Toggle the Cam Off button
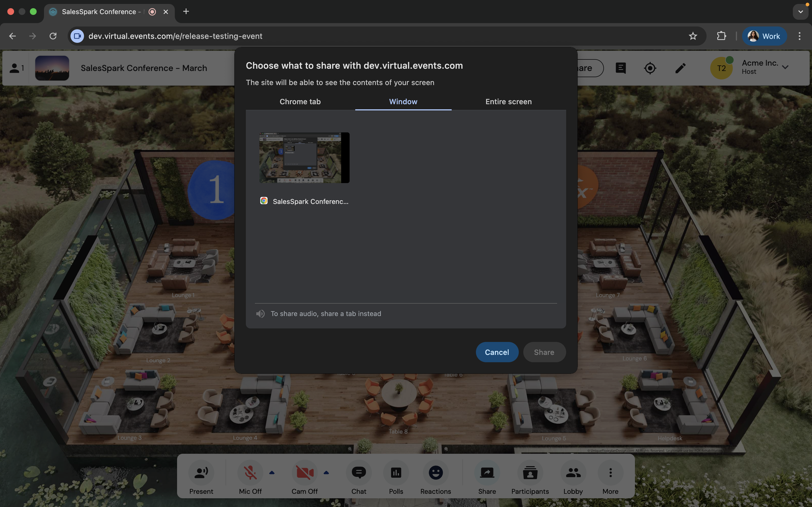This screenshot has height=507, width=812. point(304,473)
